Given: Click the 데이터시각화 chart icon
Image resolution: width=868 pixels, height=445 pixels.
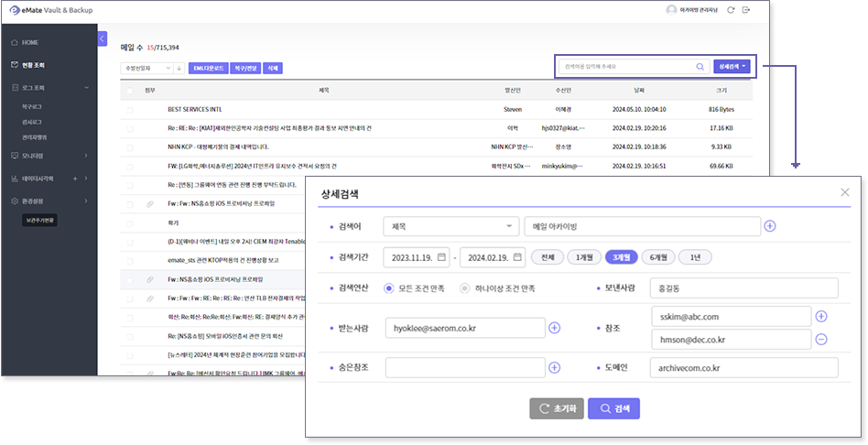Looking at the screenshot, I should [x=15, y=179].
